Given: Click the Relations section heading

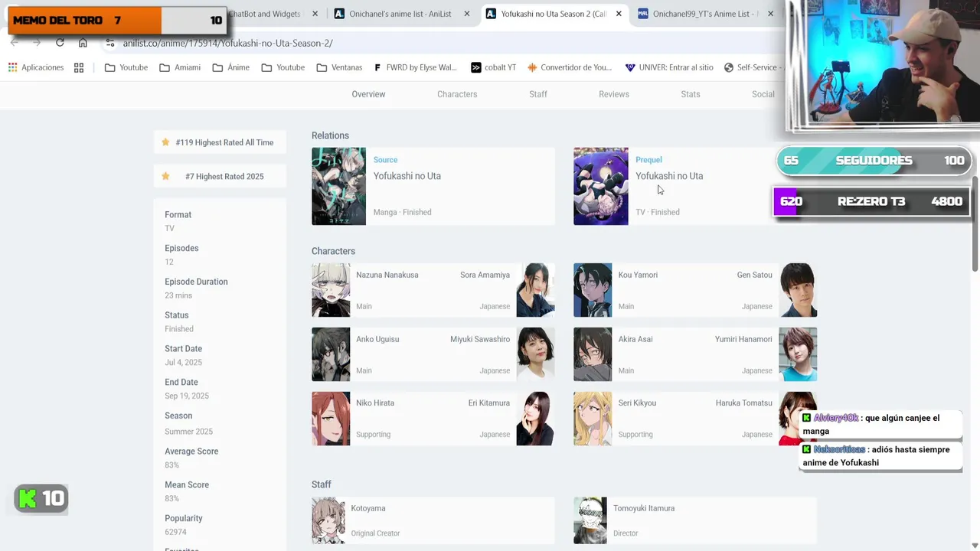Looking at the screenshot, I should click(330, 135).
